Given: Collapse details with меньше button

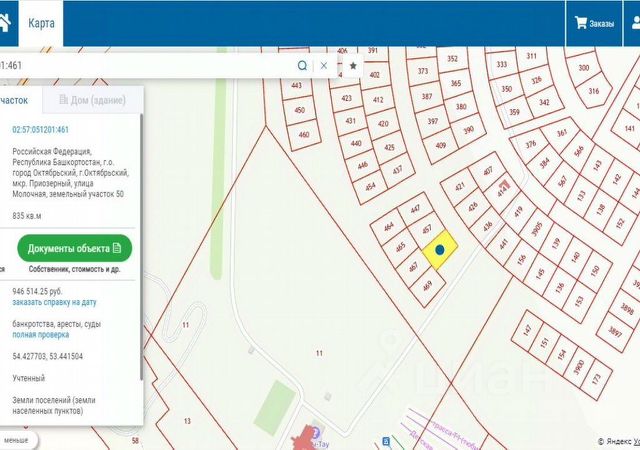Looking at the screenshot, I should pos(16,441).
